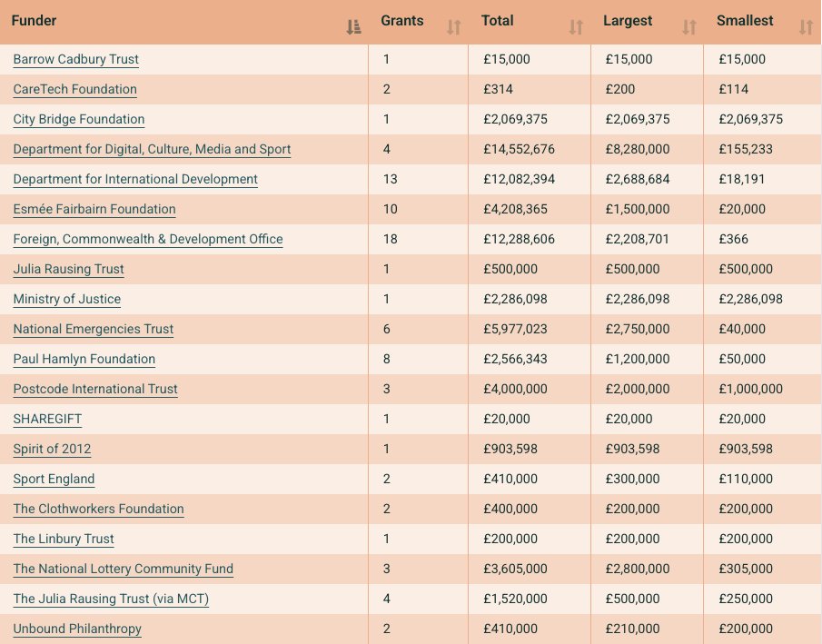The width and height of the screenshot is (822, 644).
Task: Open The National Lottery Community Fund link
Action: [x=124, y=569]
